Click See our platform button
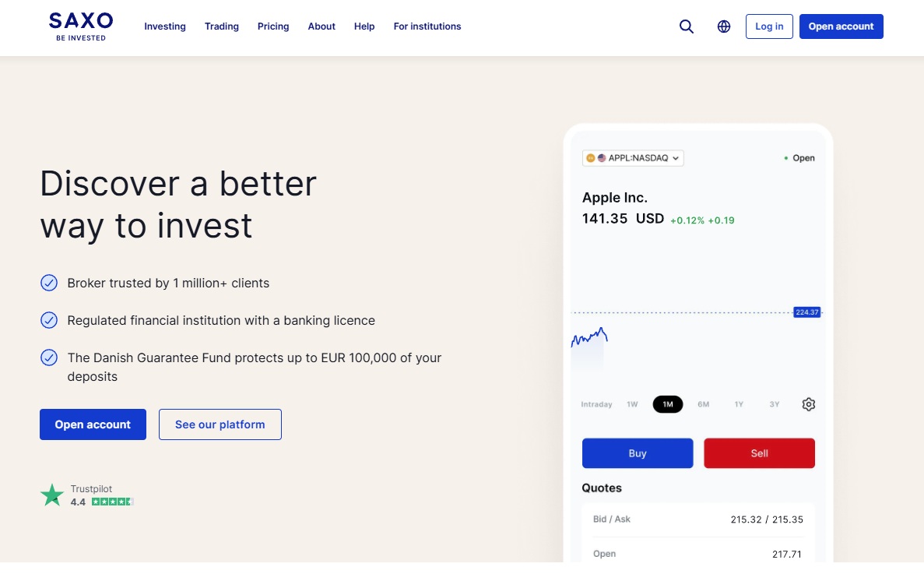Image resolution: width=924 pixels, height=581 pixels. click(x=220, y=424)
